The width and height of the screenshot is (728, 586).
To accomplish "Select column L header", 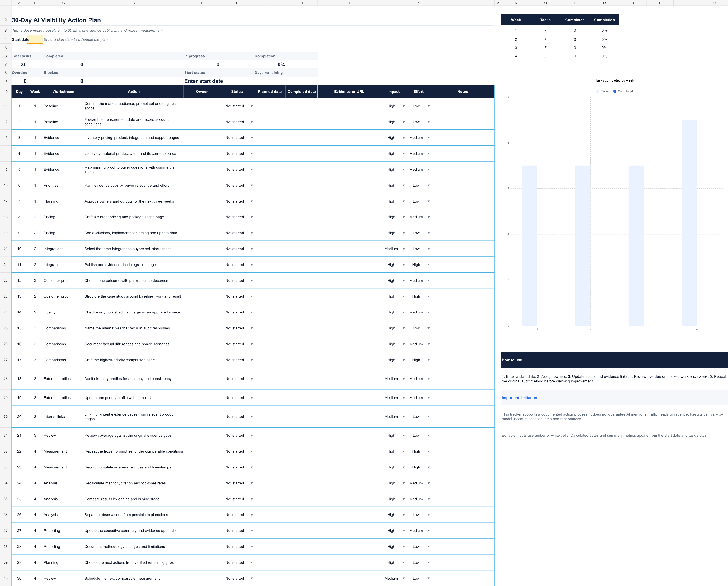I will pos(463,3).
